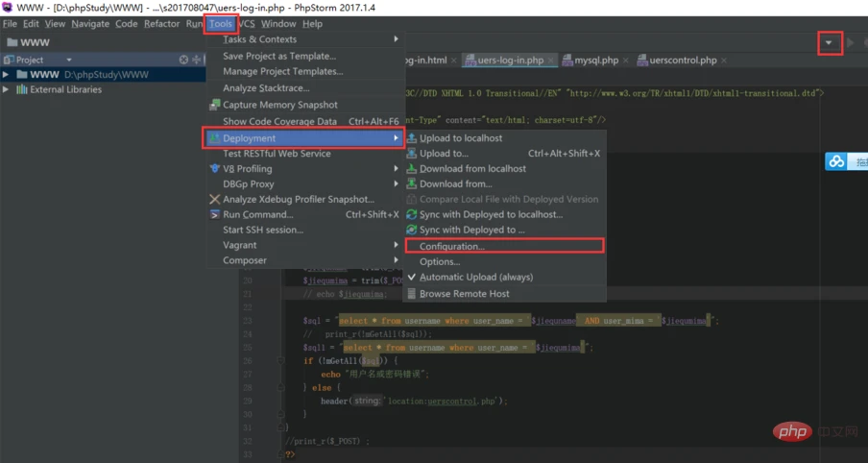Screen dimensions: 868x463
Task: Expand the DBGp Proxy submenu
Action: (304, 183)
